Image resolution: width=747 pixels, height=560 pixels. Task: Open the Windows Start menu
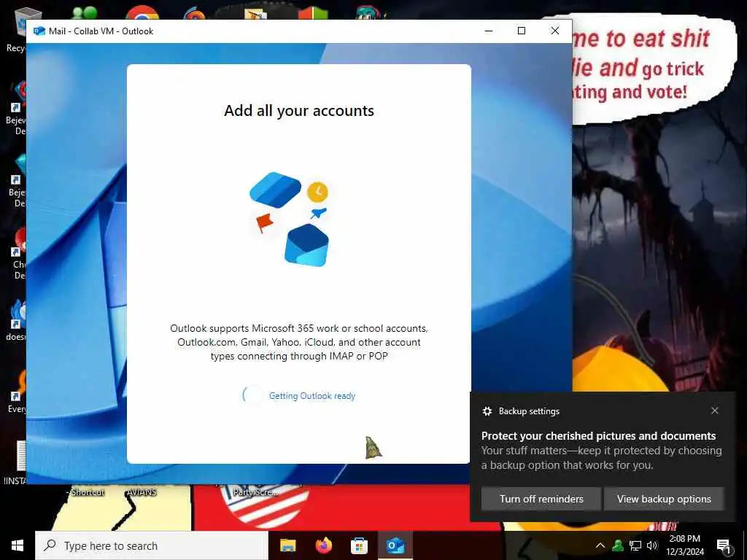[18, 545]
